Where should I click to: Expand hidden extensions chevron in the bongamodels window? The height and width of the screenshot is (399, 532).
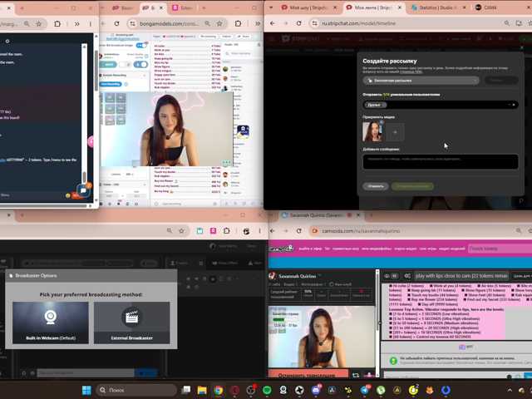point(258,23)
